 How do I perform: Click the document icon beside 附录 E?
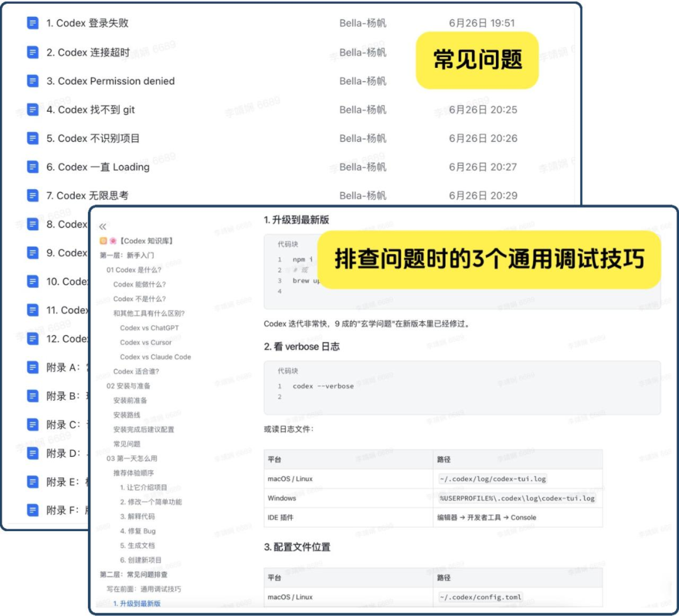click(33, 482)
